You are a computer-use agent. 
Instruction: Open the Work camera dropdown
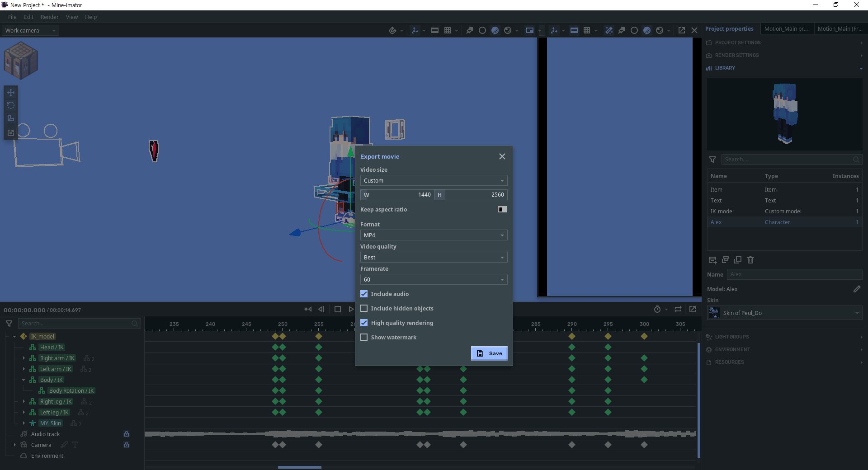(x=30, y=30)
